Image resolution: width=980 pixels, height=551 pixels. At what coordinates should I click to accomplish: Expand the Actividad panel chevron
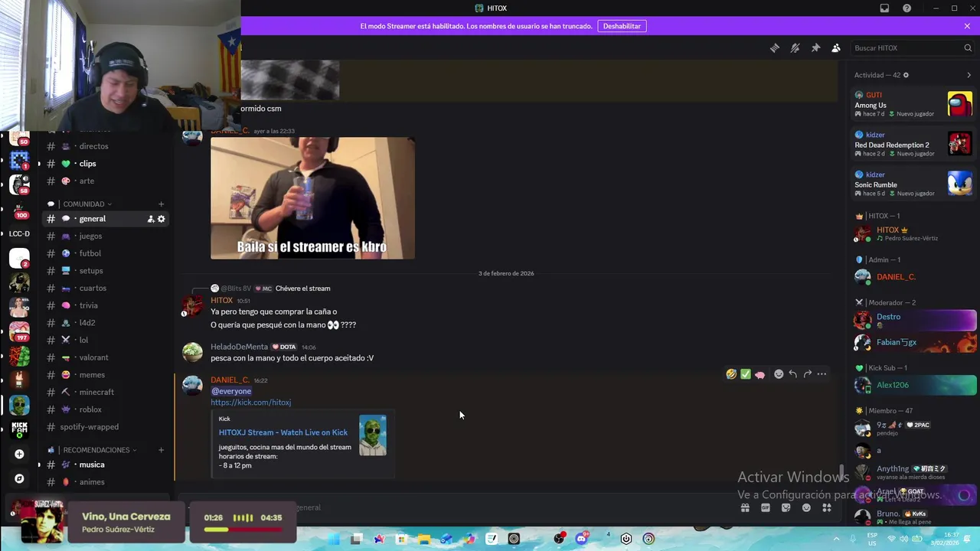(x=969, y=75)
